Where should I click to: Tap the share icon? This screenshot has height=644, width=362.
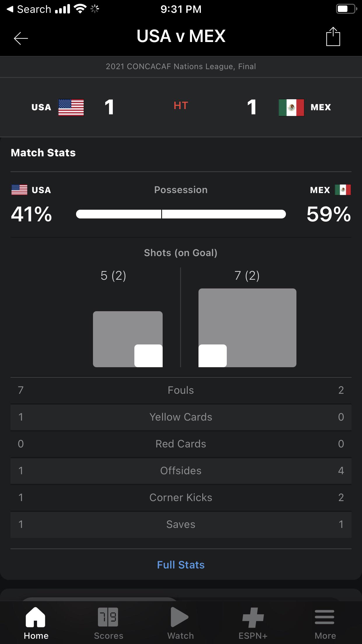point(333,37)
